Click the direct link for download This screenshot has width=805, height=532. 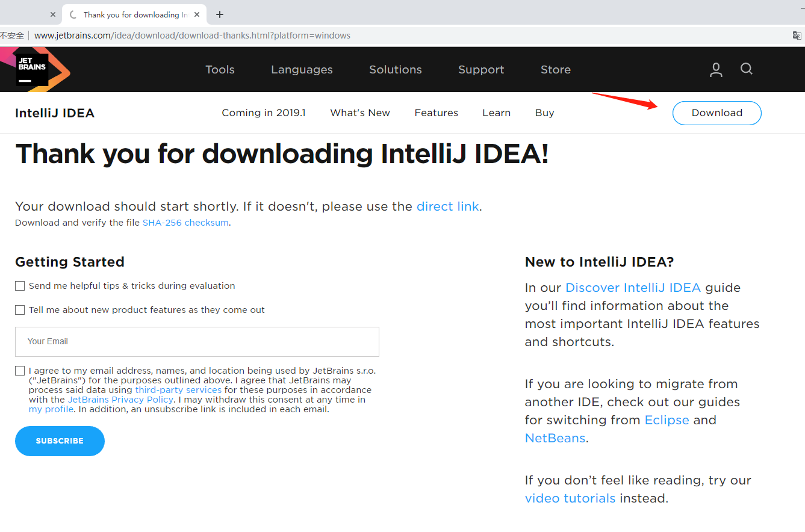pyautogui.click(x=447, y=206)
